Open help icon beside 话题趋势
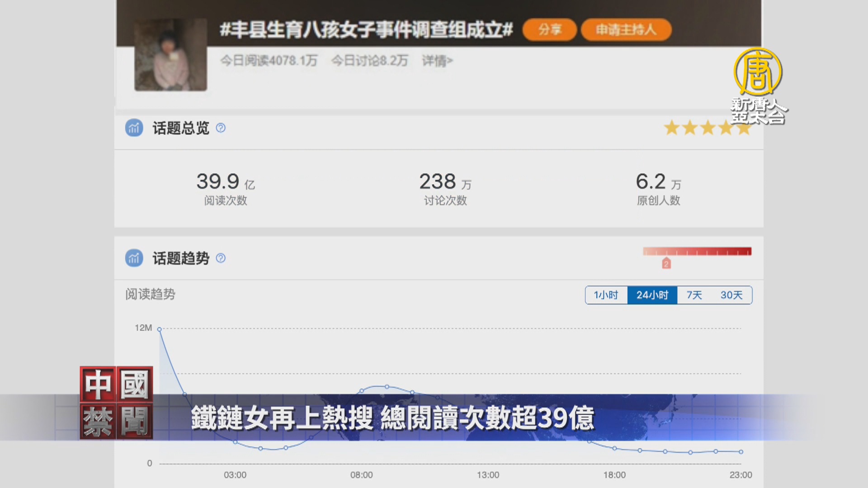868x488 pixels. tap(221, 258)
